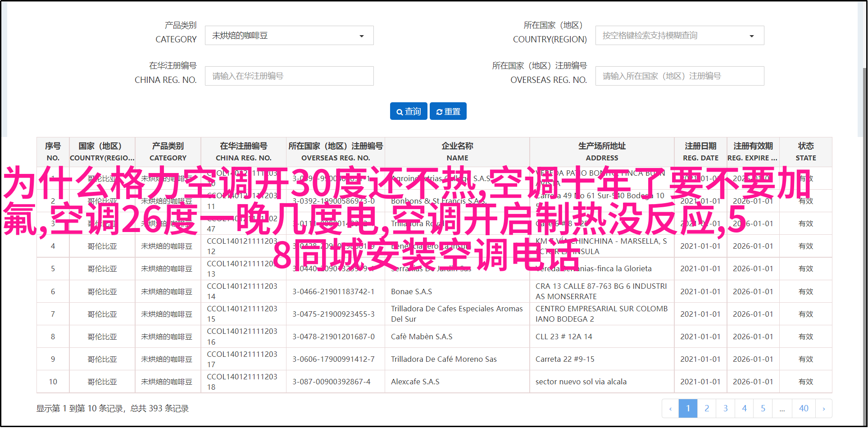Open the country (region) search dropdown
This screenshot has width=868, height=428.
coord(680,36)
